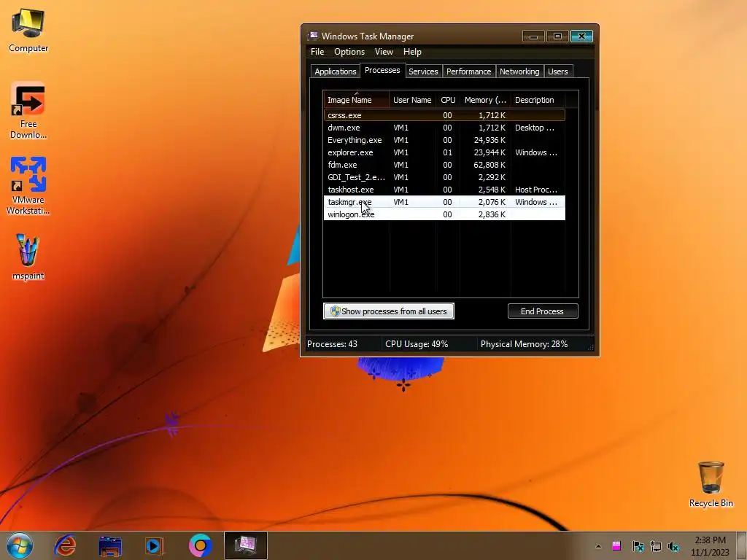Click the End Process button

(x=543, y=311)
